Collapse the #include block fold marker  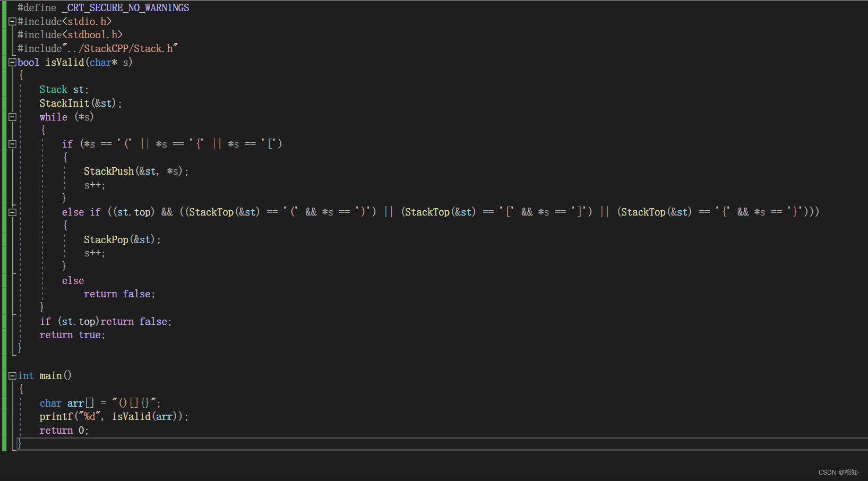(12, 22)
